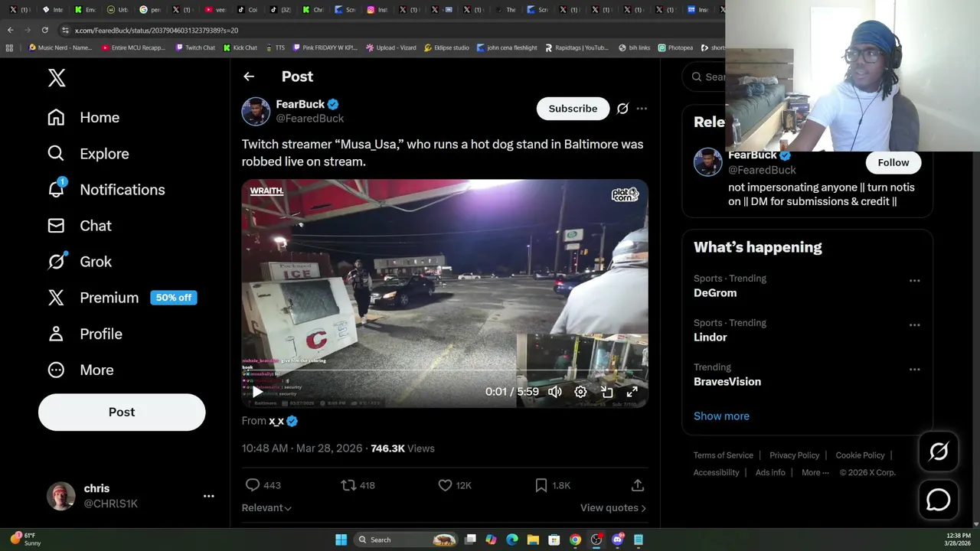The height and width of the screenshot is (551, 980).
Task: Subscribe to FearBuck
Action: [x=573, y=109]
